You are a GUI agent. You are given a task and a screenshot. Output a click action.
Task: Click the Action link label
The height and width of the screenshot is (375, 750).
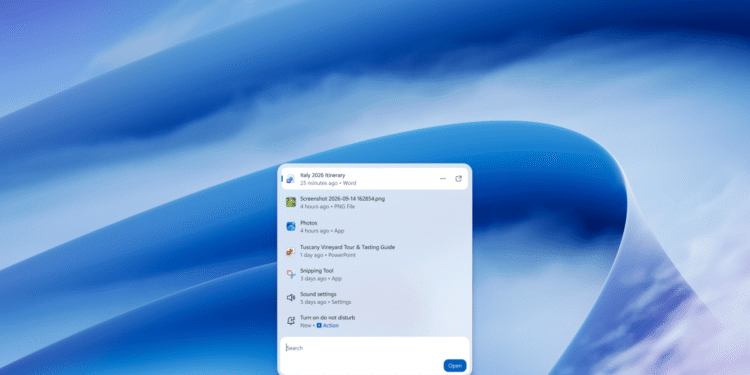click(331, 326)
